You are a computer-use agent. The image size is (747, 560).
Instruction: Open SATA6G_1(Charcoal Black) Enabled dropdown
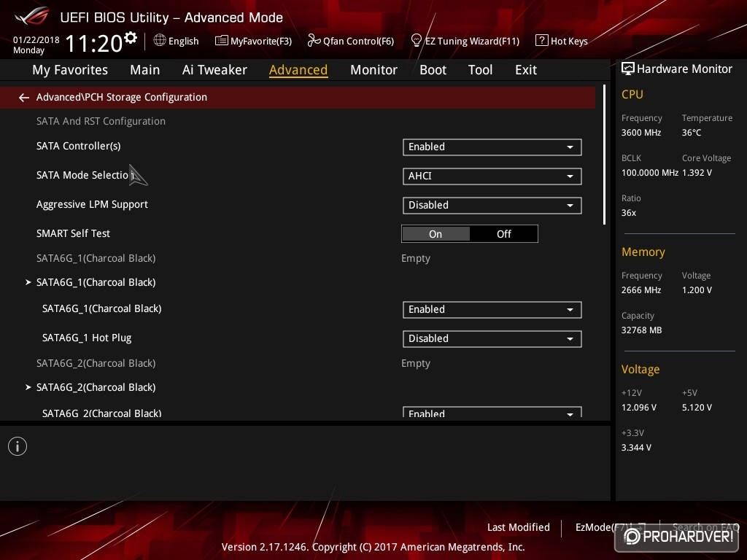pos(492,309)
